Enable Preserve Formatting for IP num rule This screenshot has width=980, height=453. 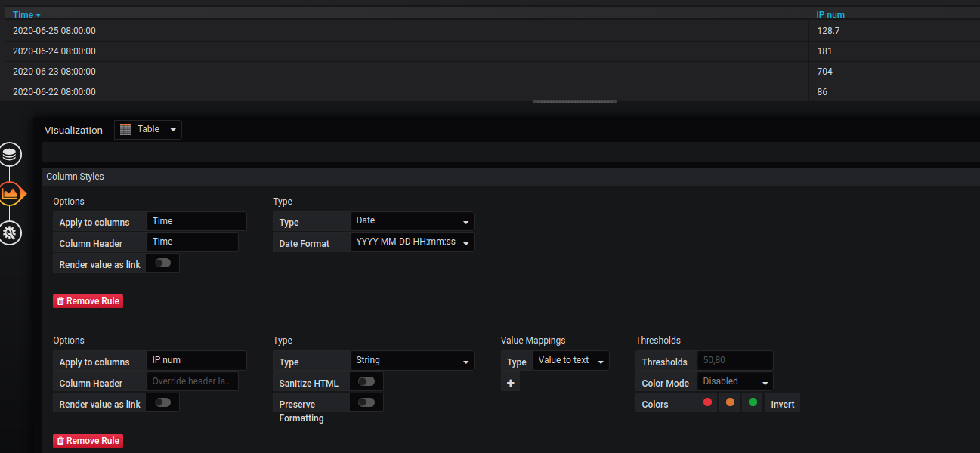click(x=366, y=402)
